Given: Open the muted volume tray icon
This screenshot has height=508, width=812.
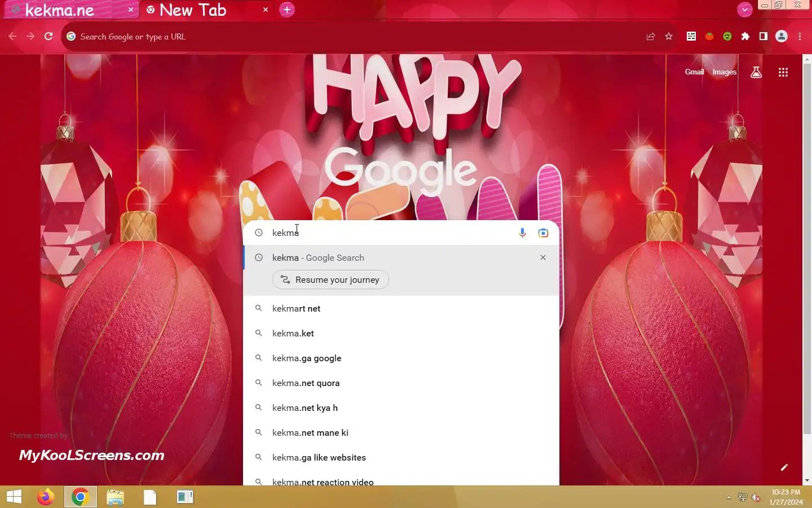Looking at the screenshot, I should pos(756,497).
